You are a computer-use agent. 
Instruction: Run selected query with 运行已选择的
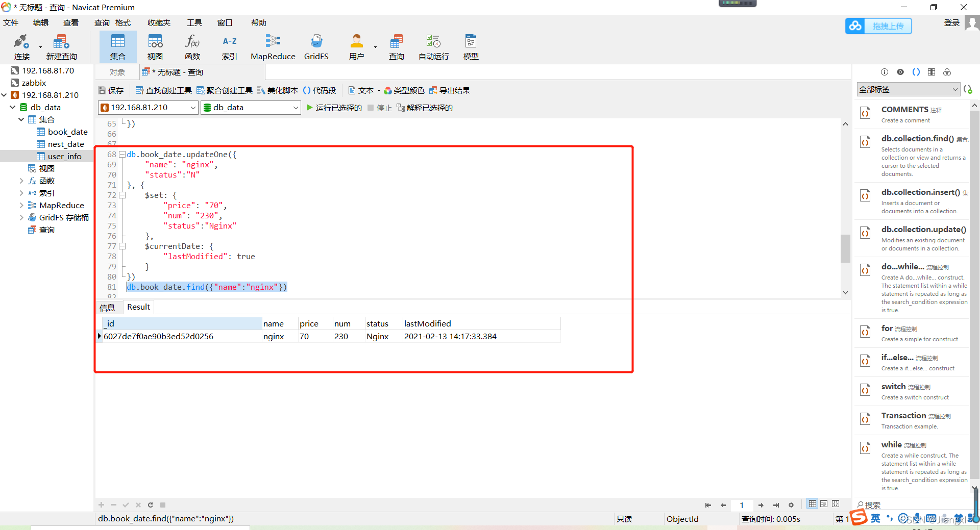(334, 108)
